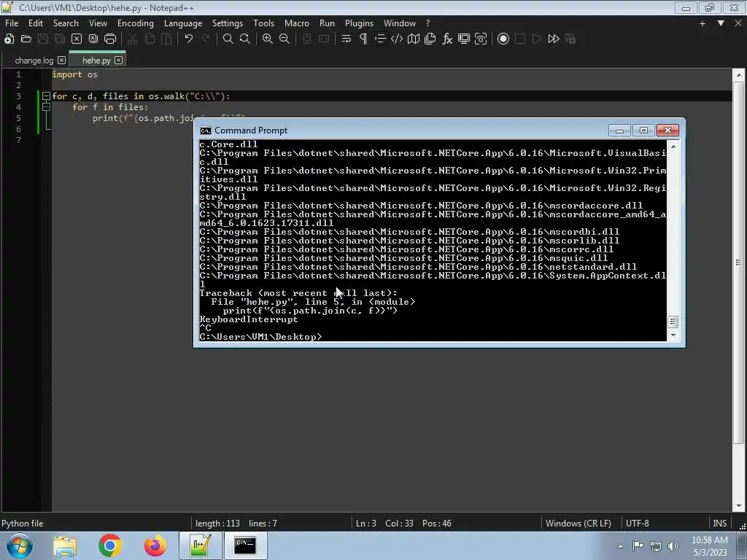
Task: Start macro recording with record icon
Action: point(503,39)
